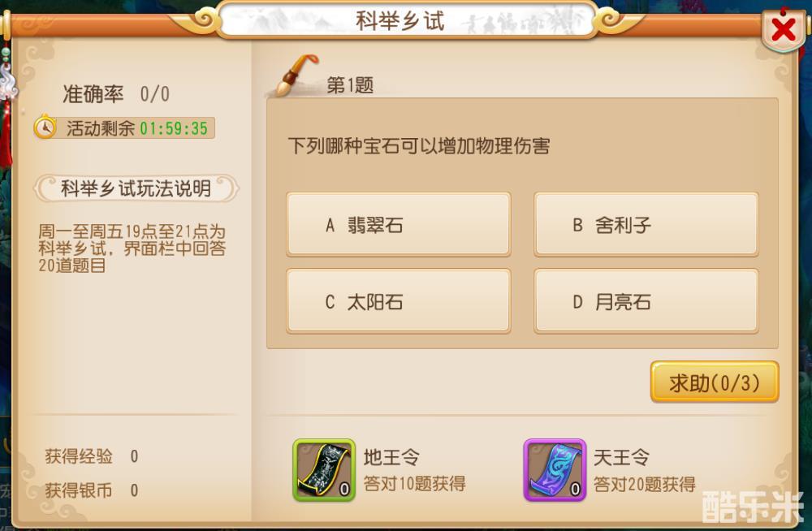Click the 求助(0/3) help button
Screen dimensions: 812x531
[714, 382]
